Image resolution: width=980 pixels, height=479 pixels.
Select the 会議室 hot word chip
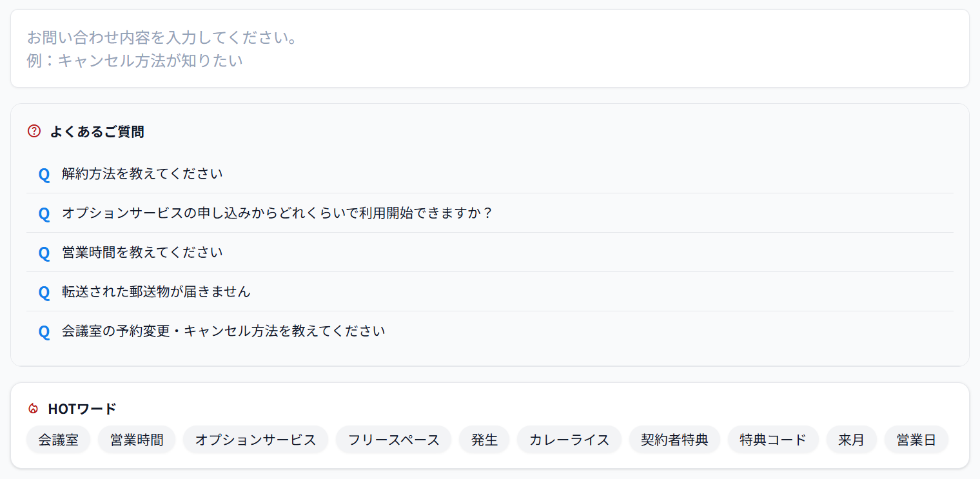coord(58,439)
